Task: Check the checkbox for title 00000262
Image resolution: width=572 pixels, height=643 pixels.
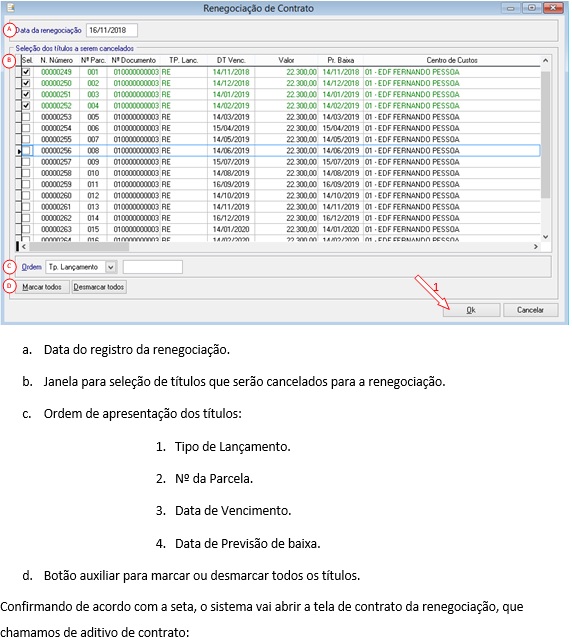Action: [26, 218]
